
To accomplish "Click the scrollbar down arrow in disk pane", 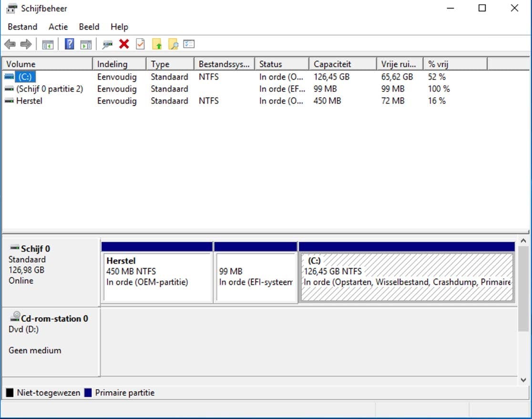I will tap(523, 380).
